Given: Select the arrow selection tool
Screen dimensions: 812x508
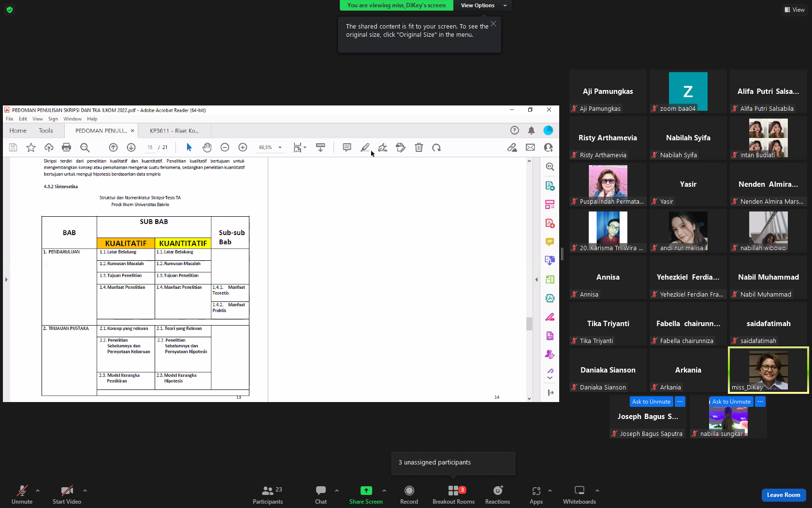Looking at the screenshot, I should (x=189, y=148).
